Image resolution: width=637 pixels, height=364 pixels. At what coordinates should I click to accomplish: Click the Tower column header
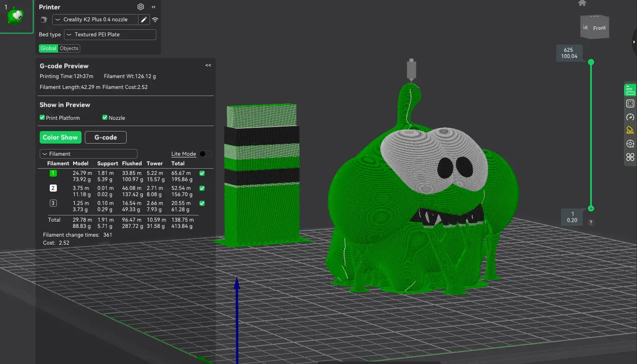[155, 164]
